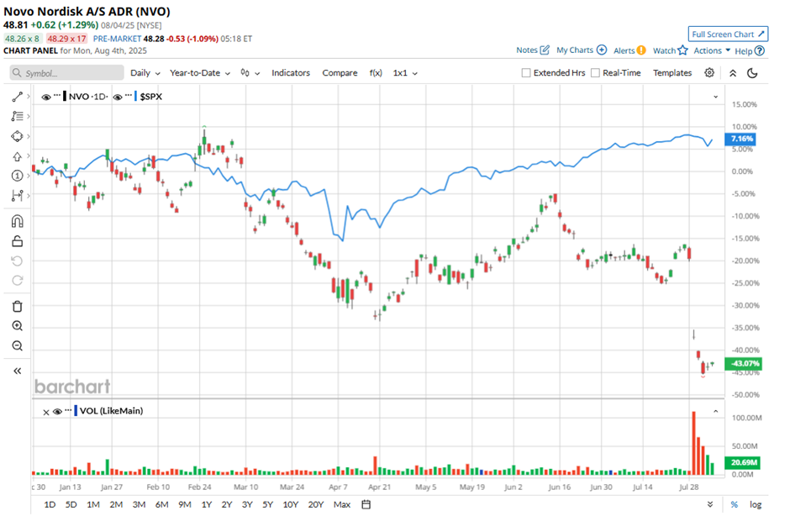This screenshot has width=790, height=532.
Task: Open the Help link
Action: [x=750, y=51]
